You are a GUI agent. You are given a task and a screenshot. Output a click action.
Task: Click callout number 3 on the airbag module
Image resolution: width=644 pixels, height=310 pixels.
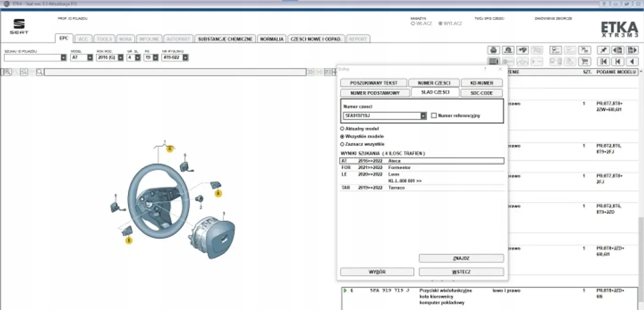click(x=224, y=214)
